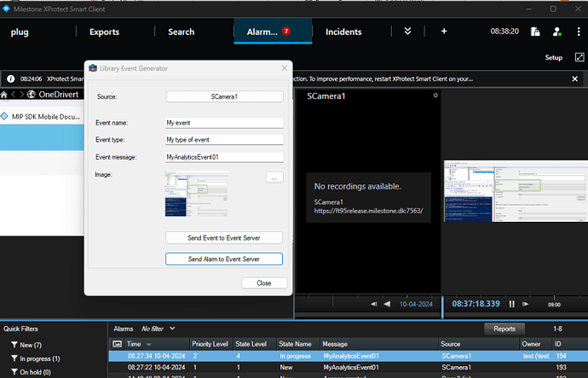Click Send Event to Event Server

224,238
